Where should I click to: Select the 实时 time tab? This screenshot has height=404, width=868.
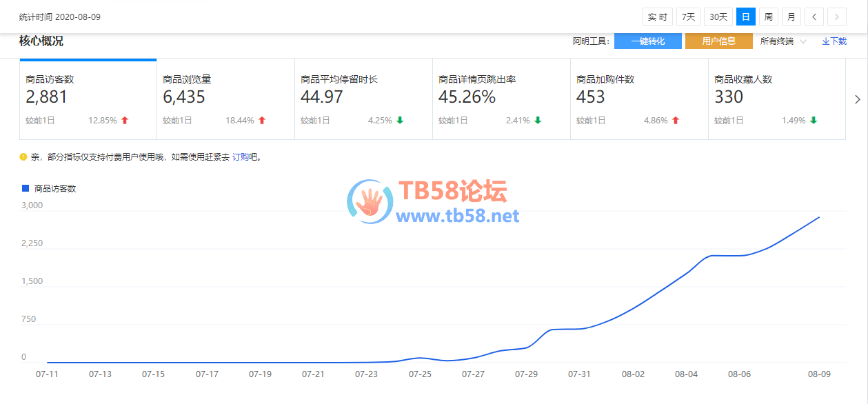pyautogui.click(x=658, y=17)
